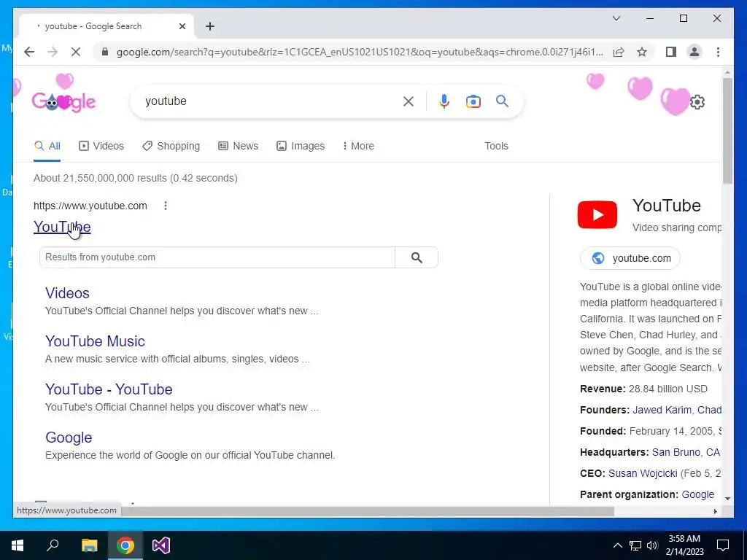The height and width of the screenshot is (560, 747).
Task: Open File Explorer from taskbar
Action: tap(89, 545)
